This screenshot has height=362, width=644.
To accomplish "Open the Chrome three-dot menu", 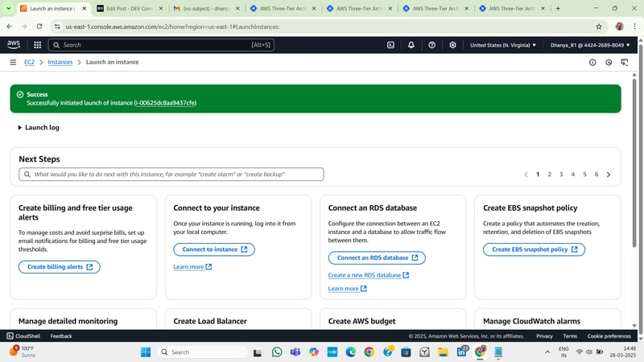I will (x=634, y=27).
